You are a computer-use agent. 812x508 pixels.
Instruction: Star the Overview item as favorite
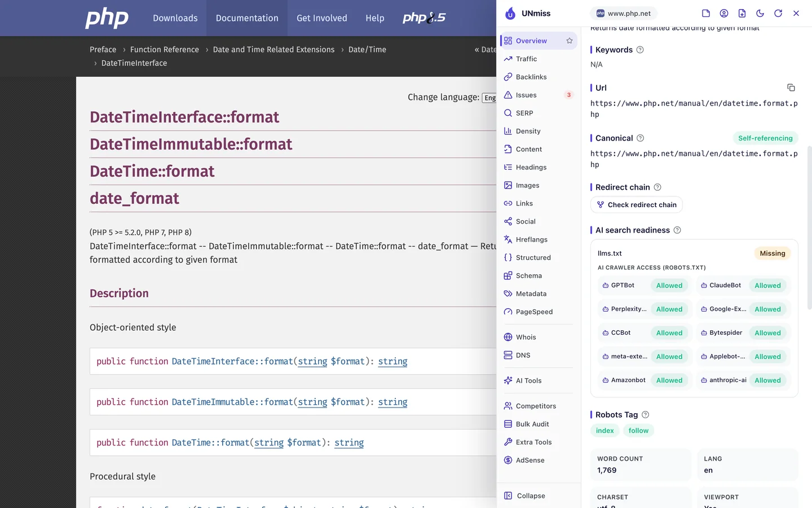[x=570, y=41]
